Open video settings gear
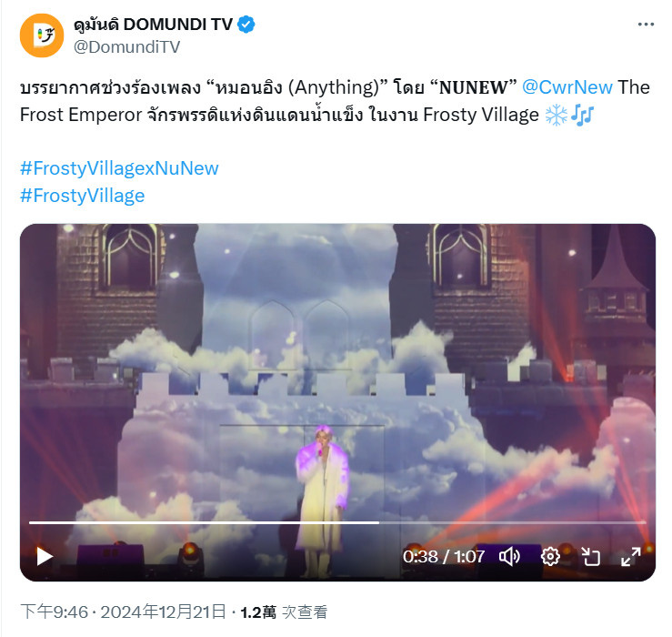Image resolution: width=672 pixels, height=637 pixels. point(550,556)
